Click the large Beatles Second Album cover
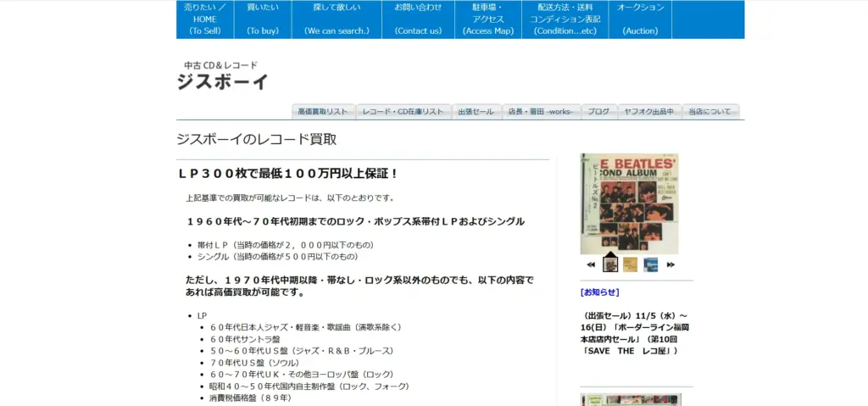Viewport: 868px width, 406px height. 629,203
